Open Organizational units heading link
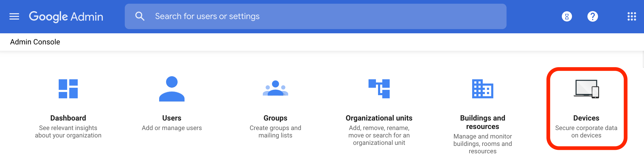 379,118
